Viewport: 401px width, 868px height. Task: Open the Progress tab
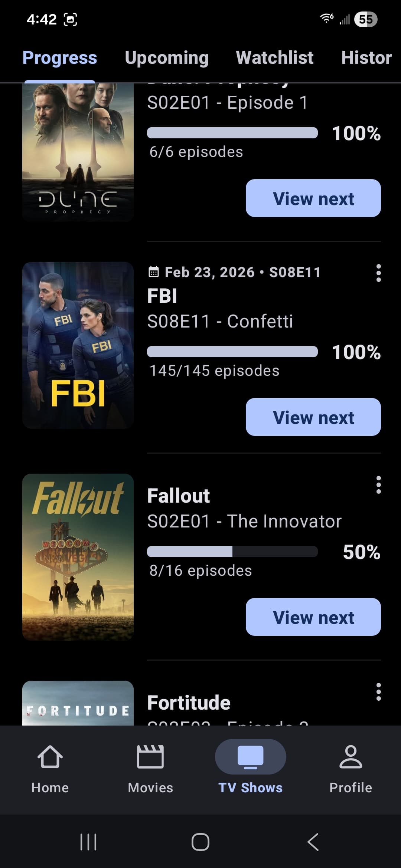(60, 58)
